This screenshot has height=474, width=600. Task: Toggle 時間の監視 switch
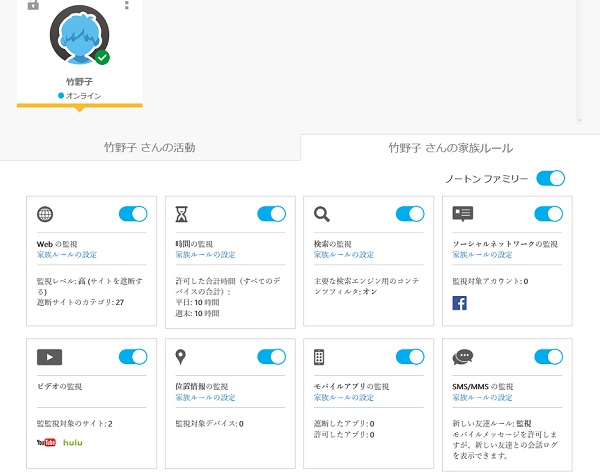272,214
